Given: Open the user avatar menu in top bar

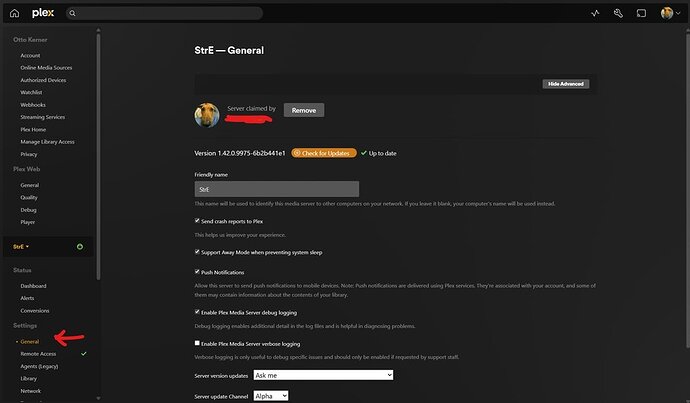Looking at the screenshot, I should 670,13.
